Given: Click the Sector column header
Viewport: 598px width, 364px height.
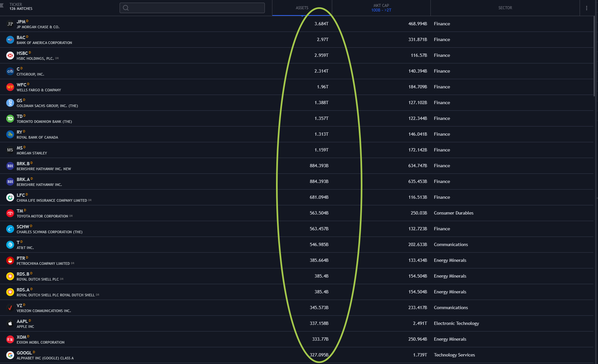Looking at the screenshot, I should [x=505, y=8].
